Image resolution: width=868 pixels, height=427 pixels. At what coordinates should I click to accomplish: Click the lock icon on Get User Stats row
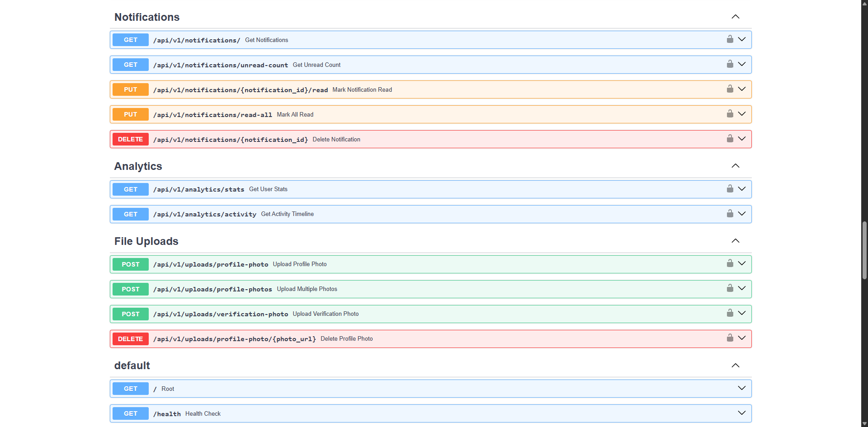[x=730, y=189]
